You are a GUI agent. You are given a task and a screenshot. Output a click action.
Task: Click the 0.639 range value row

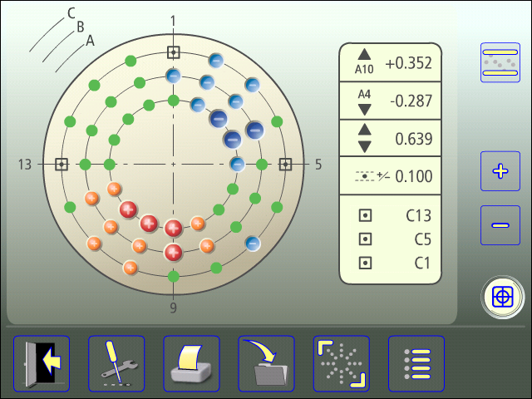(x=397, y=138)
